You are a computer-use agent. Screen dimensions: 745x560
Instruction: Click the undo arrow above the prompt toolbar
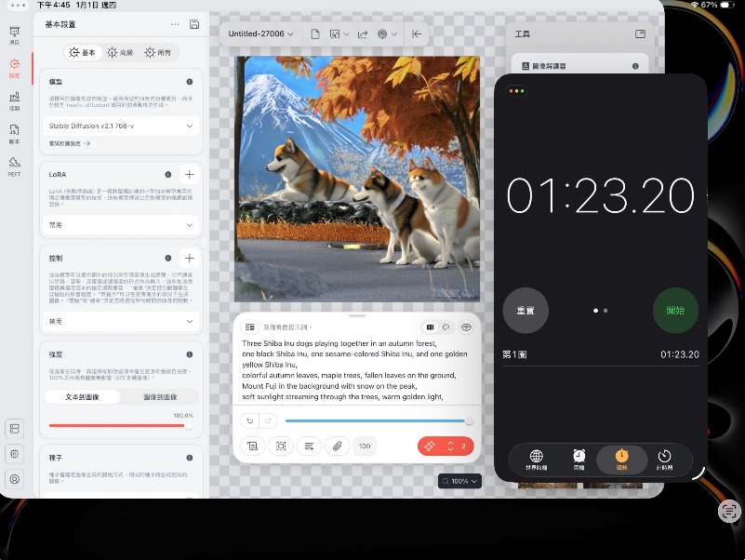tap(250, 420)
